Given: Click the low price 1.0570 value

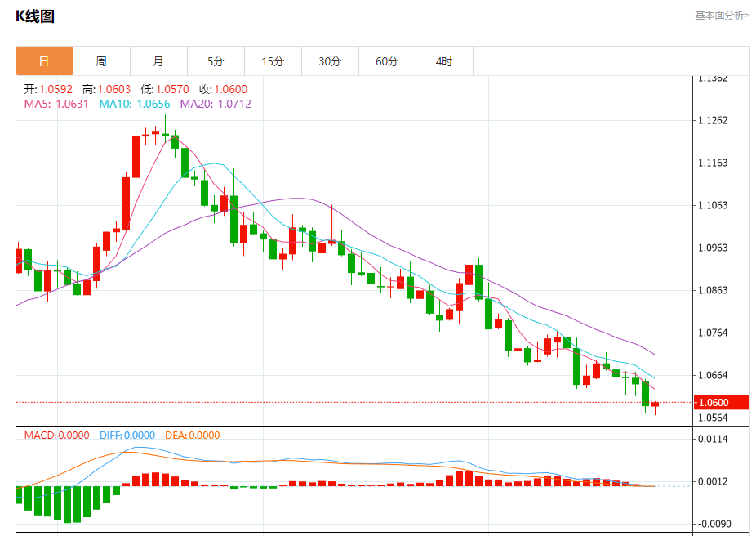Looking at the screenshot, I should [172, 89].
